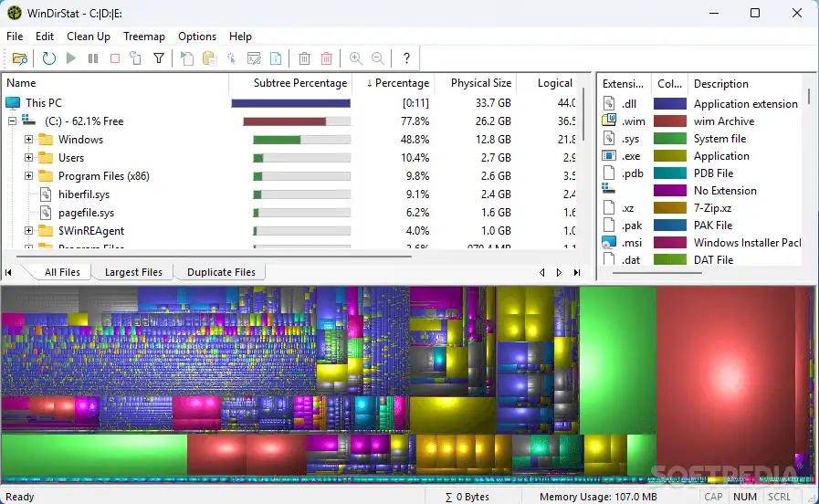This screenshot has width=819, height=504.
Task: Switch to the Largest Files tab
Action: [133, 272]
